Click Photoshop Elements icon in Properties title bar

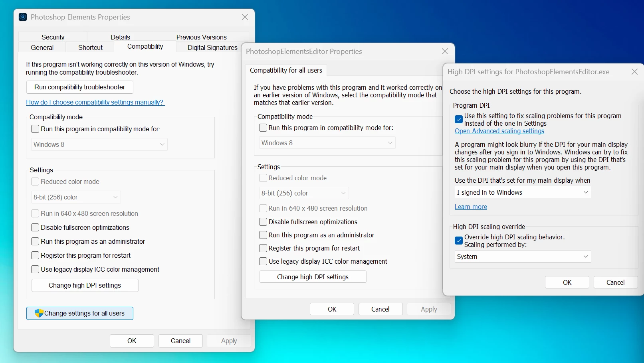tap(23, 17)
